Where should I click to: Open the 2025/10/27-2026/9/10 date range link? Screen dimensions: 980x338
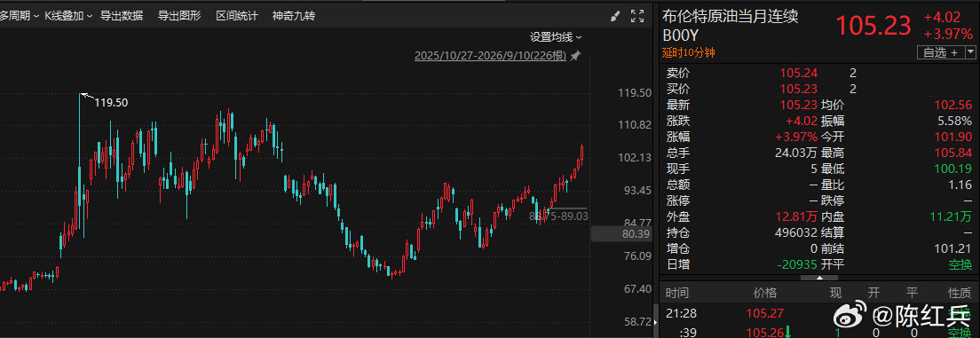coord(490,56)
